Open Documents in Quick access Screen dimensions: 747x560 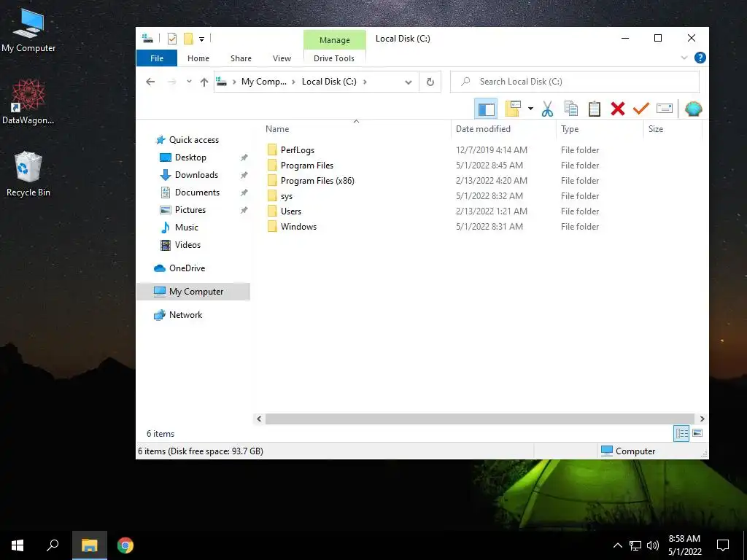tap(197, 192)
